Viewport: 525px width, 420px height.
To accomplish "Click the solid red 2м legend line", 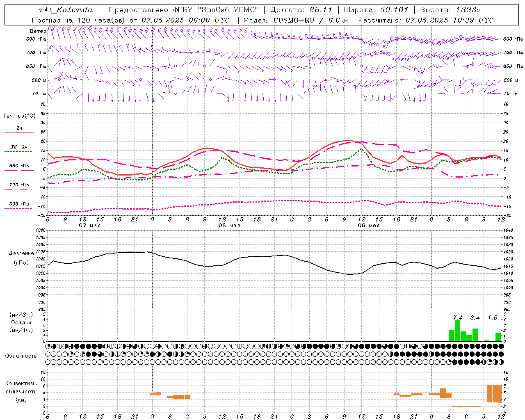I will coord(19,132).
